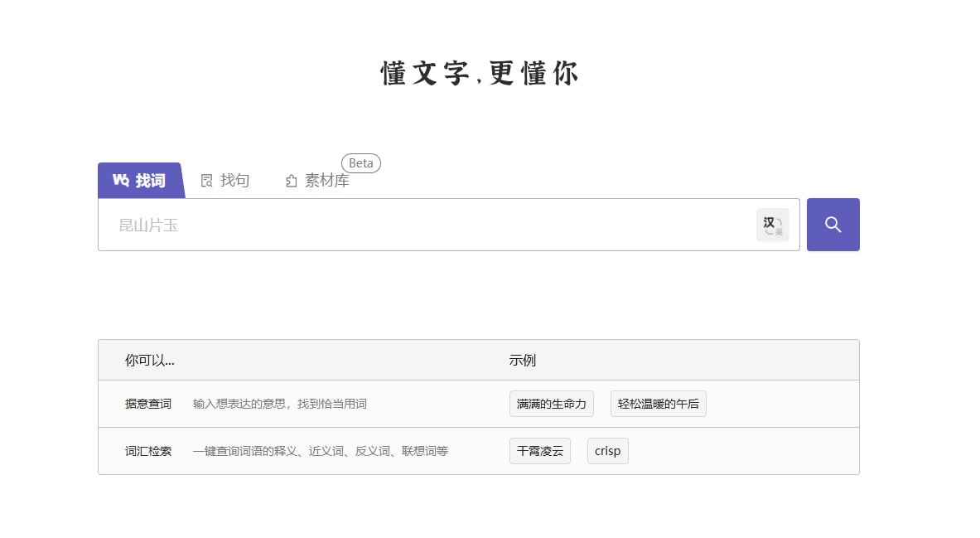Choose the 干霄凌云 example

(x=539, y=452)
